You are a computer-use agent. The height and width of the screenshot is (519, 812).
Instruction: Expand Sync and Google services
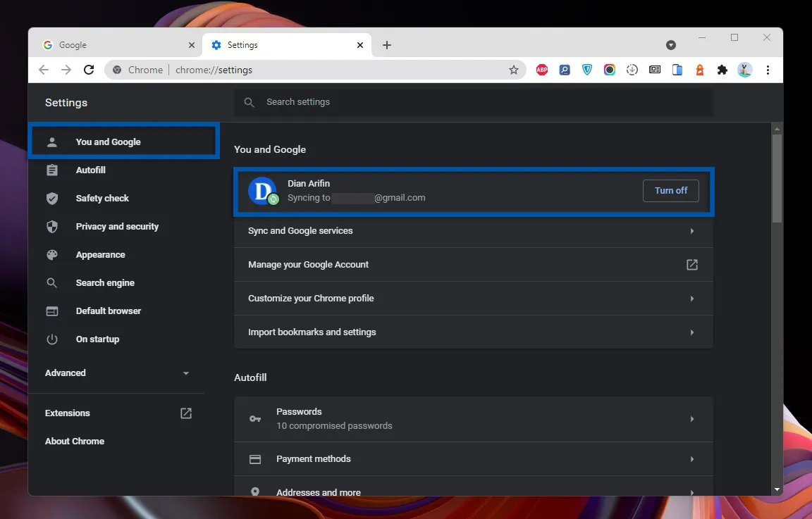[x=473, y=230]
